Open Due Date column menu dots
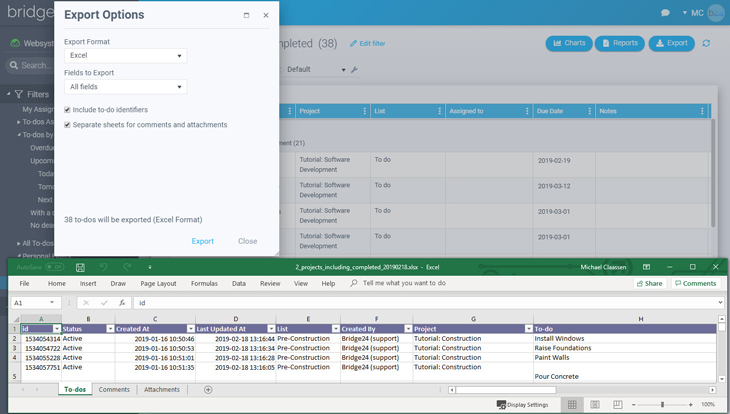This screenshot has width=730, height=414. (589, 111)
